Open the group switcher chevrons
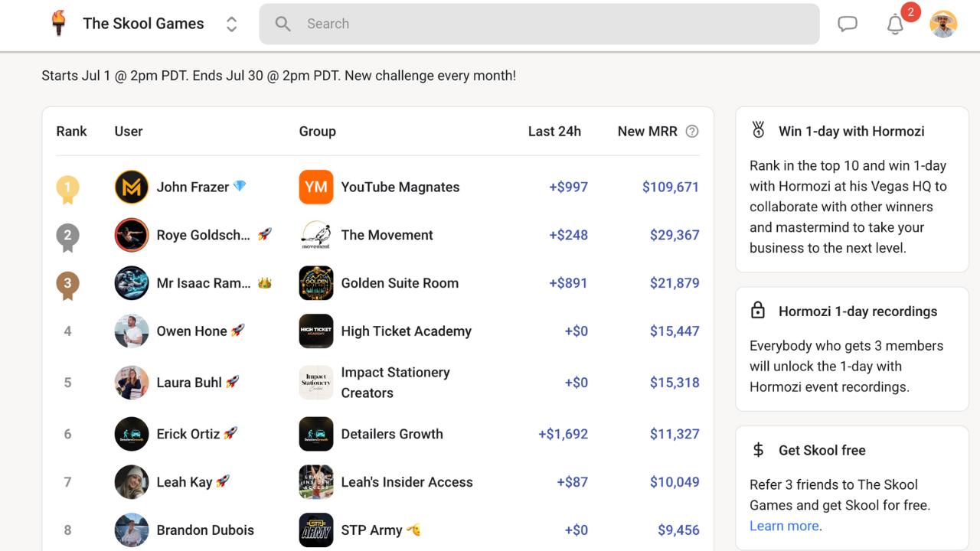980x551 pixels. (x=231, y=24)
